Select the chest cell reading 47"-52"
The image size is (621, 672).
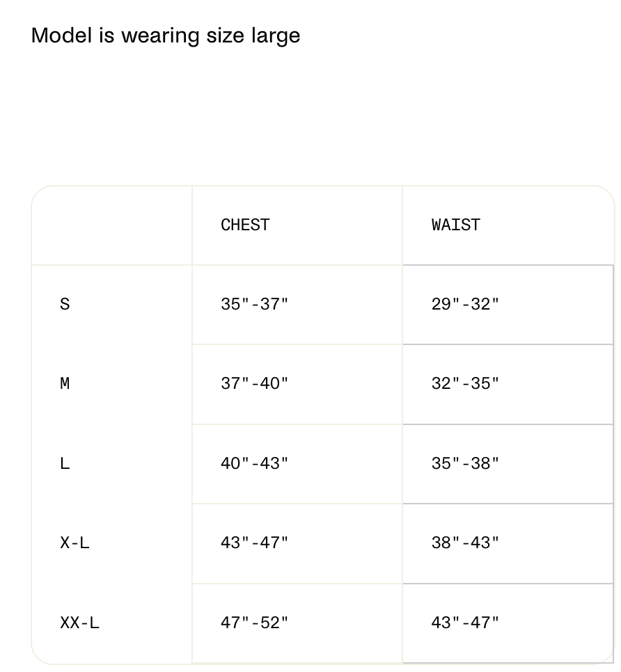pos(297,623)
